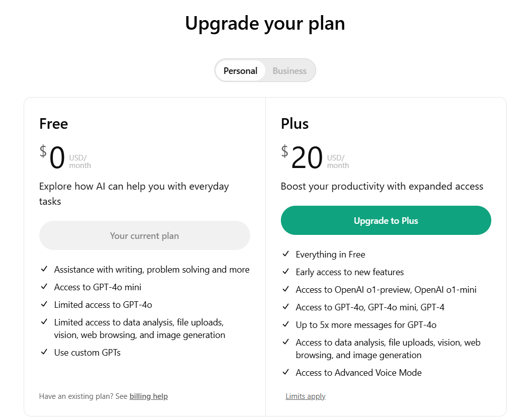Screen dimensions: 525x420
Task: Click checkmark beside Access to GPT-4o mini
Action: coord(44,287)
